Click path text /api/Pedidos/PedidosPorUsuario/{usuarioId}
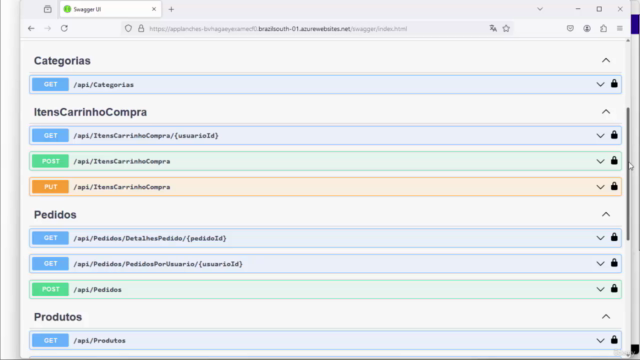 tap(158, 264)
